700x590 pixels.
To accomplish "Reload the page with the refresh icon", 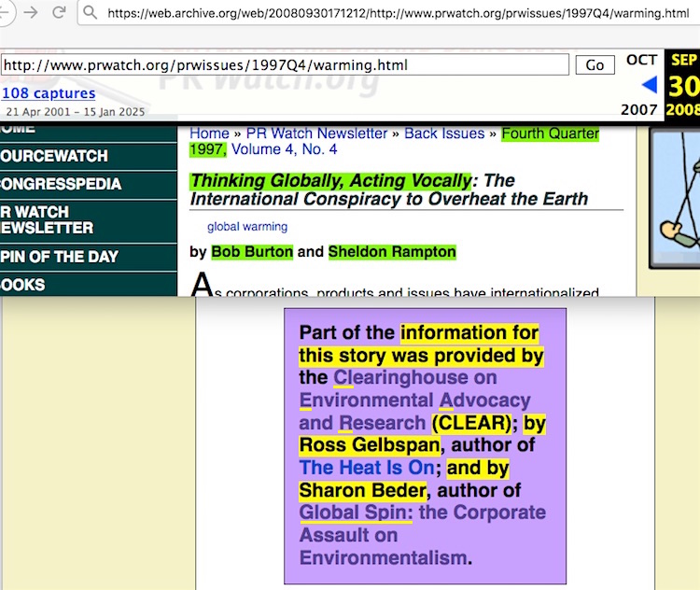I will pyautogui.click(x=59, y=12).
